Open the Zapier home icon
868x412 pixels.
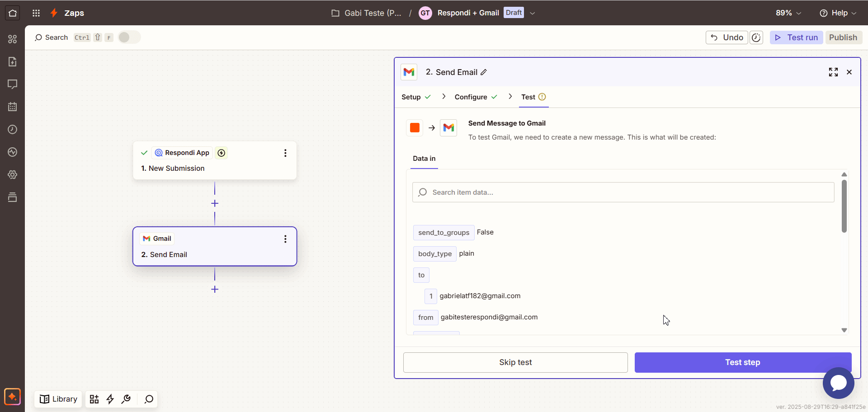(13, 13)
